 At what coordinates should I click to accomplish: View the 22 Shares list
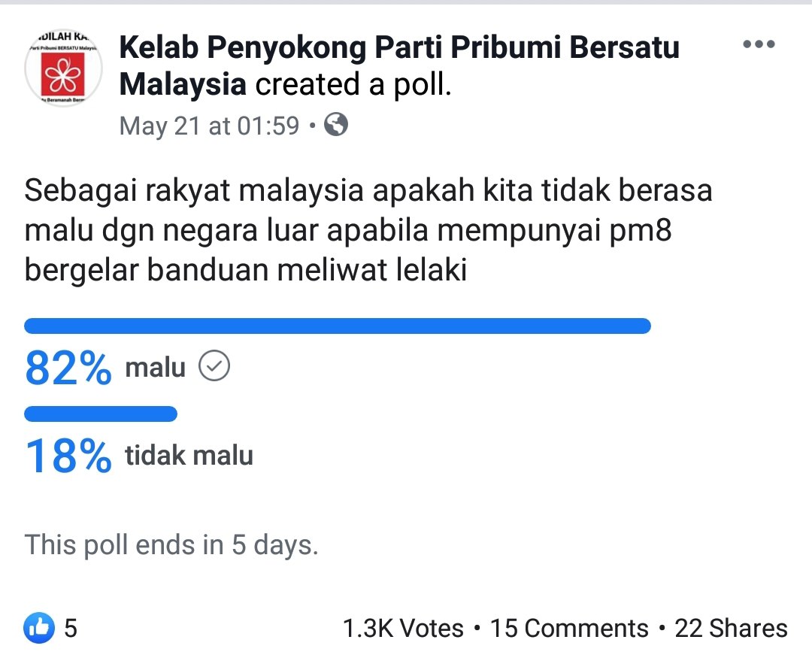pyautogui.click(x=731, y=628)
